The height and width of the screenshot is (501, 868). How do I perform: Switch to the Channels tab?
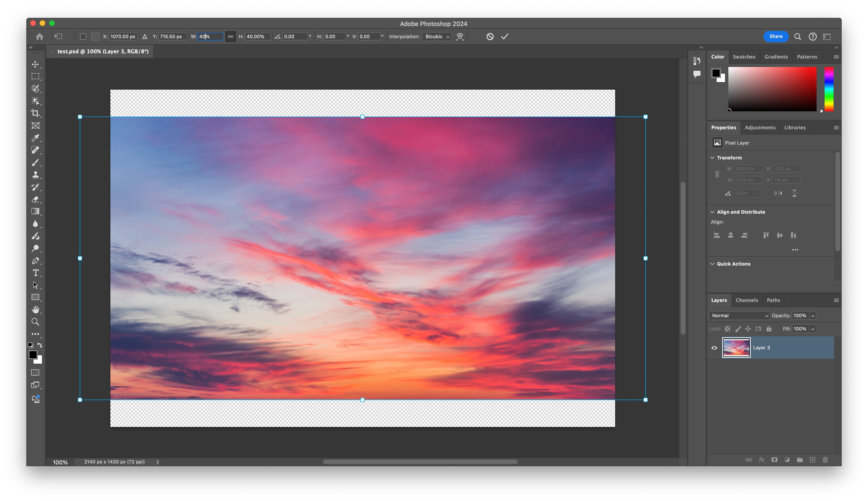click(x=747, y=300)
